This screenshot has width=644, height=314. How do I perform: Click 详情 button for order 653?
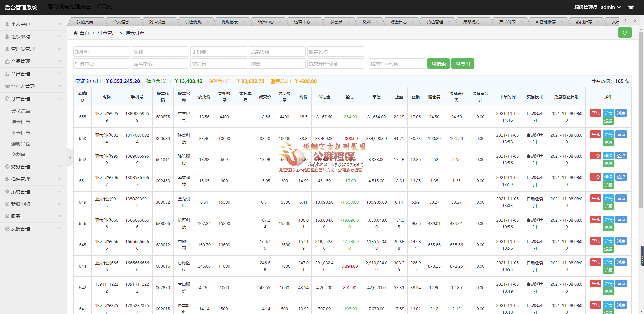click(608, 135)
